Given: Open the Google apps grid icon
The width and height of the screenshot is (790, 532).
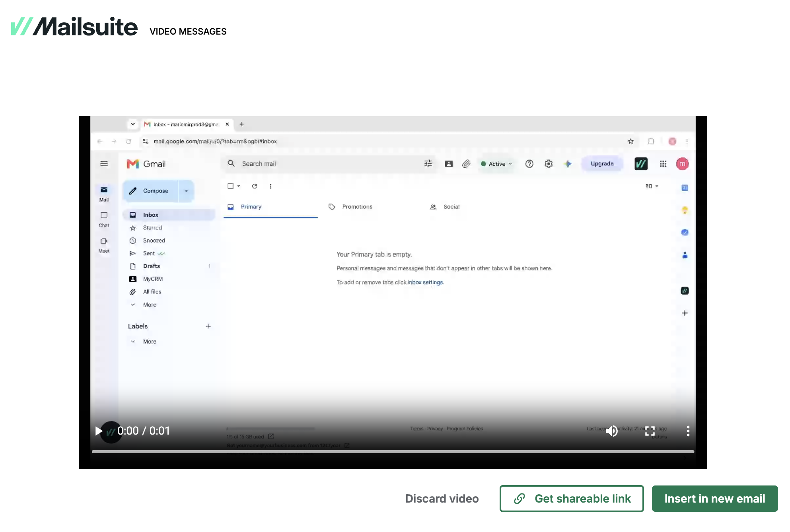Looking at the screenshot, I should [x=663, y=164].
